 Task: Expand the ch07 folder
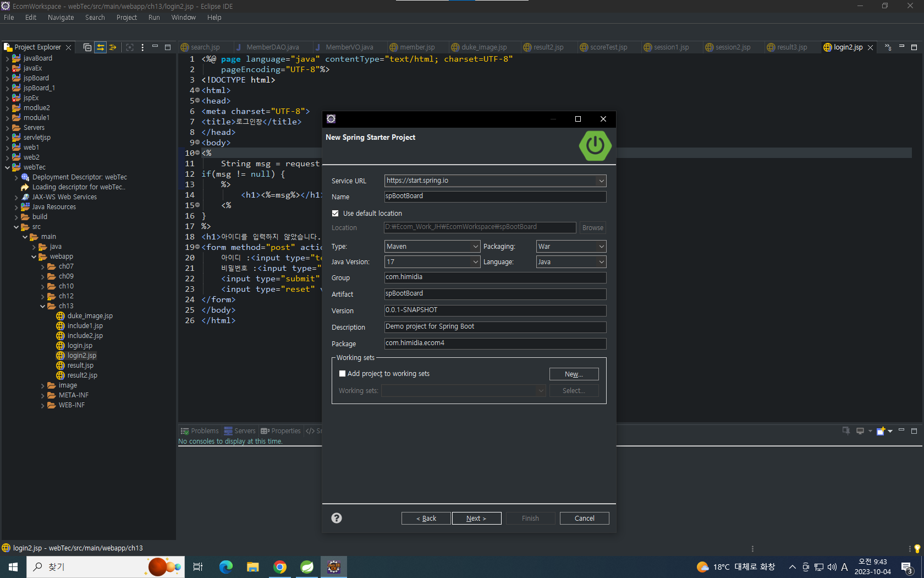(42, 266)
